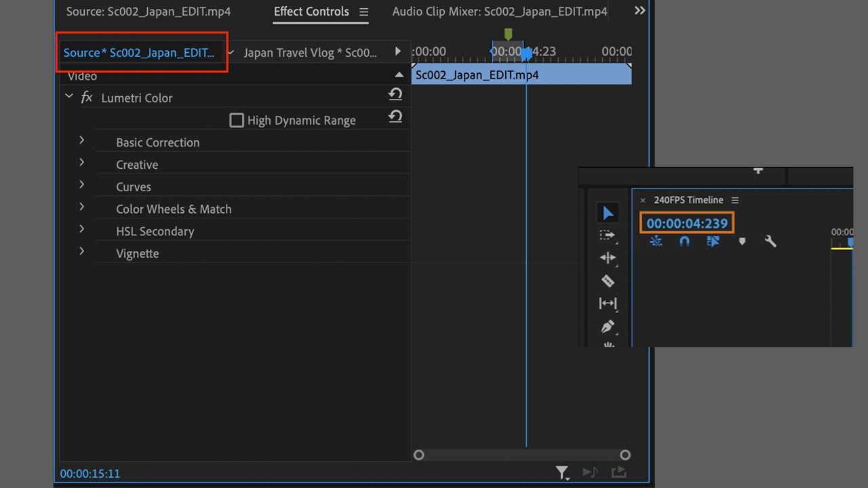Open Timeline Display Settings wrench
The height and width of the screenshot is (488, 868).
770,241
